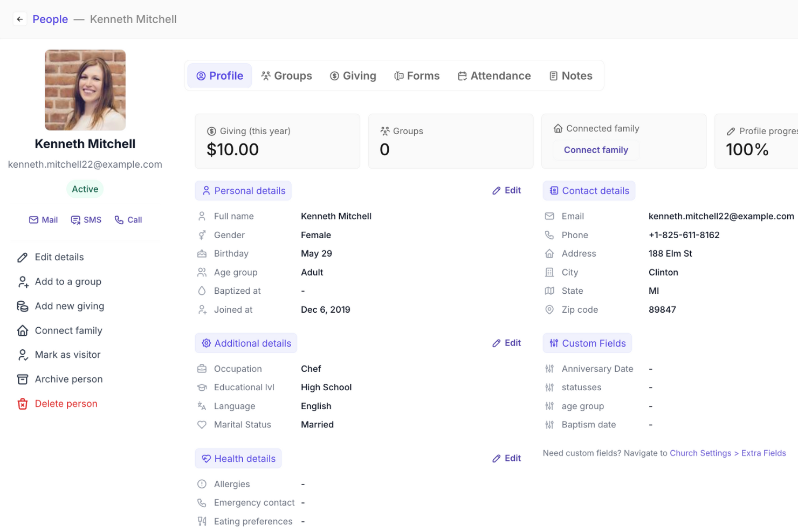Open the Attendance tab
This screenshot has height=532, width=798.
[494, 75]
